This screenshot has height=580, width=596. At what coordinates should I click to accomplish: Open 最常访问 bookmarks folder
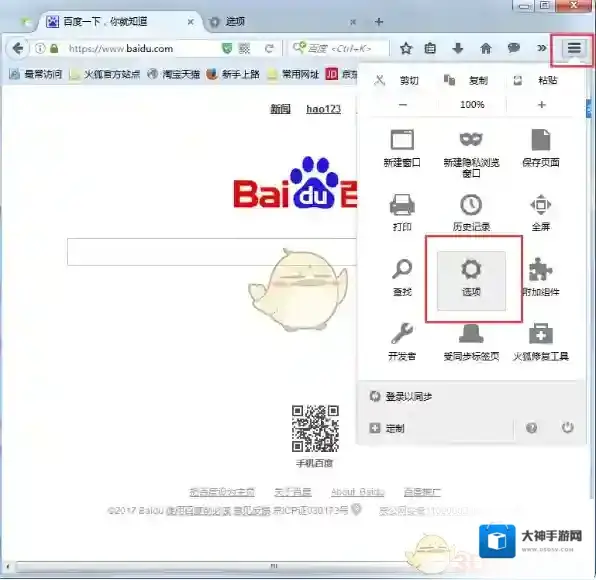point(36,74)
